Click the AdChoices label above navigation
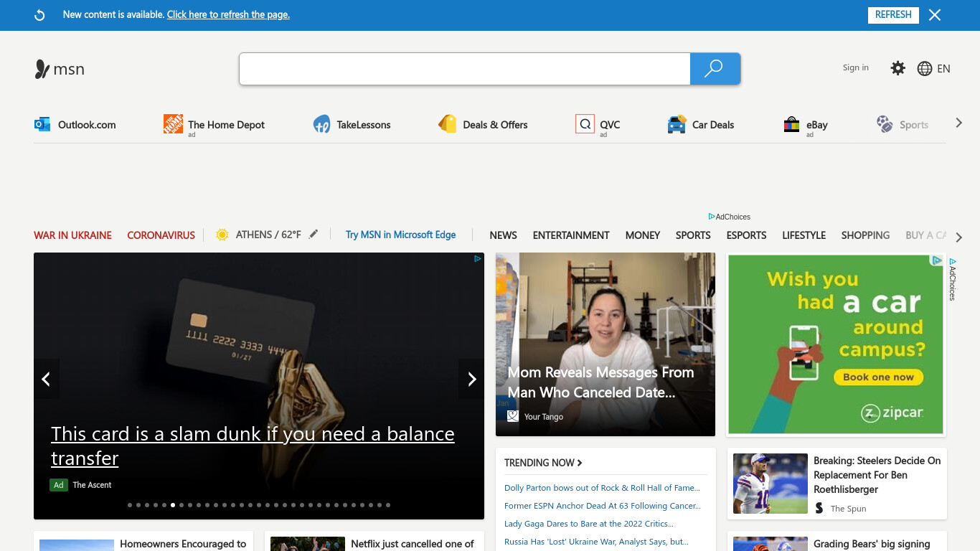Screen dimensions: 980x551 (729, 217)
